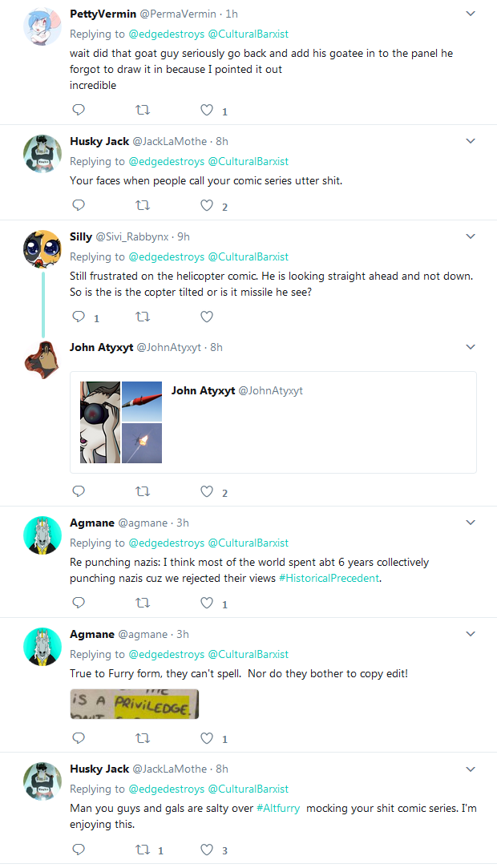Expand menu chevron on Silly's tweet
Image resolution: width=497 pixels, height=868 pixels.
(471, 236)
